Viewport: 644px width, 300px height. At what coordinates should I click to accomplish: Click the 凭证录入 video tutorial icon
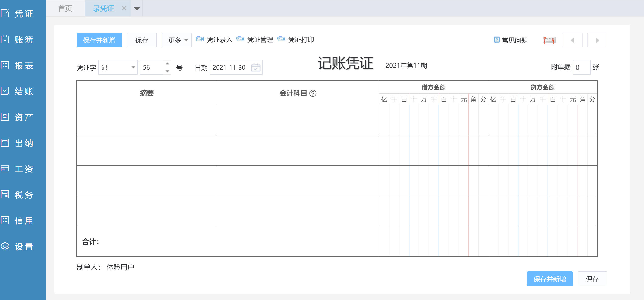coord(199,39)
